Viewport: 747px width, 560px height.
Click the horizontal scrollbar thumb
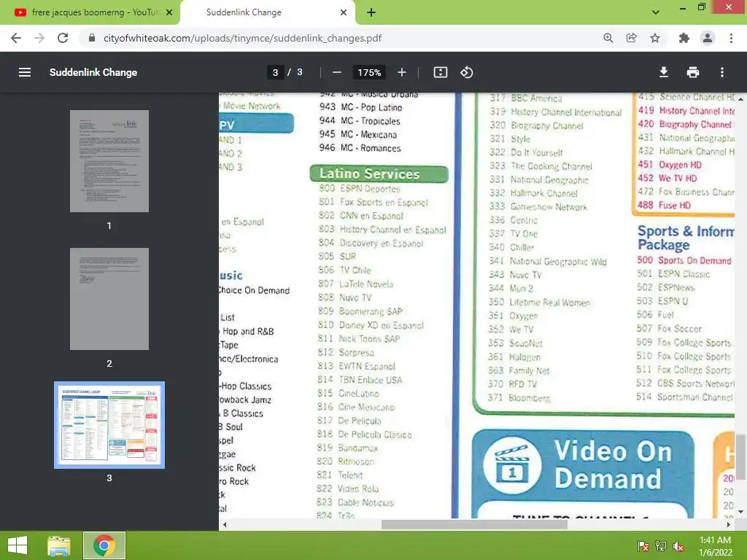(474, 525)
